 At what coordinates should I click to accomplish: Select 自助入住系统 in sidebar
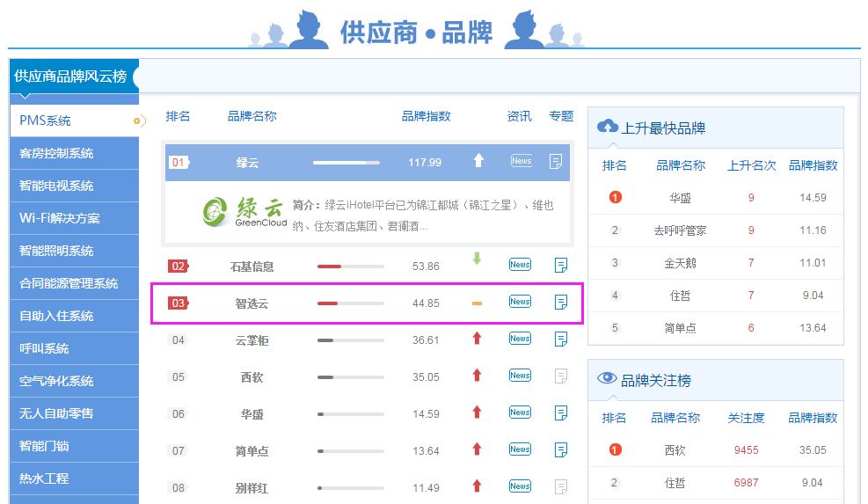[x=74, y=317]
